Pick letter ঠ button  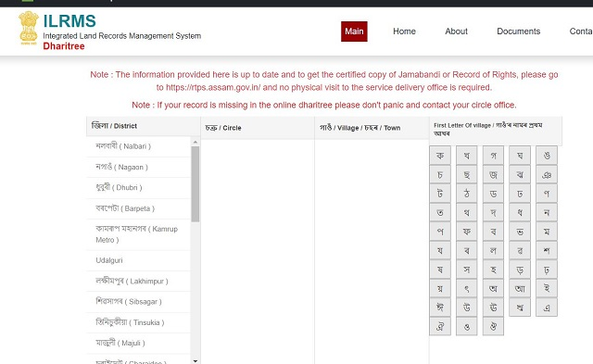467,194
